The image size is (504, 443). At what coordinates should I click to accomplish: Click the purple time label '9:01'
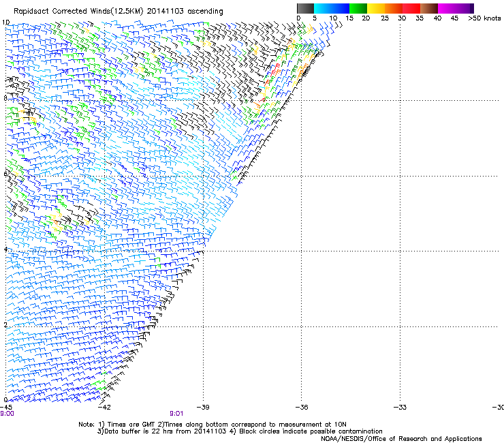(x=176, y=414)
